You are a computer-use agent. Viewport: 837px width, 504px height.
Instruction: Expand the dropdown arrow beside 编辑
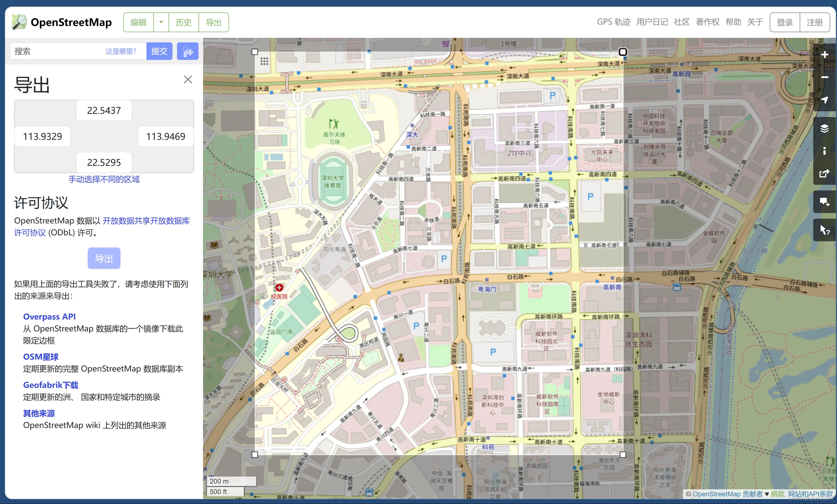(161, 22)
